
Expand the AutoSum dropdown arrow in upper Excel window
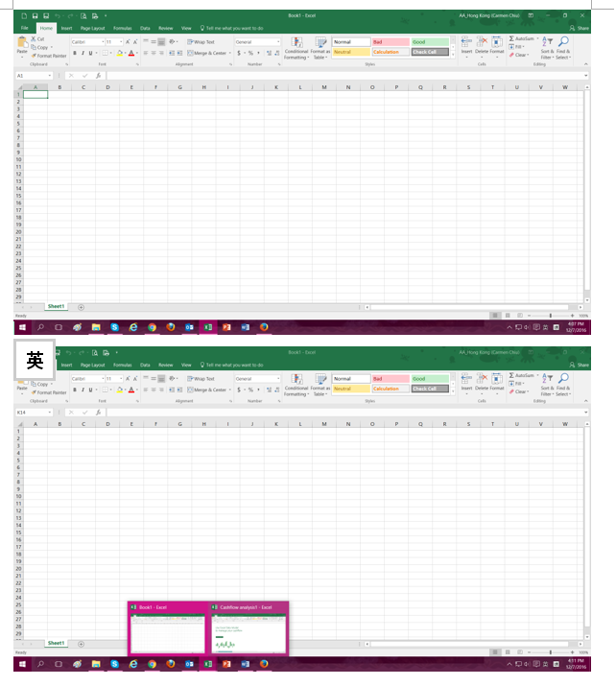point(537,38)
